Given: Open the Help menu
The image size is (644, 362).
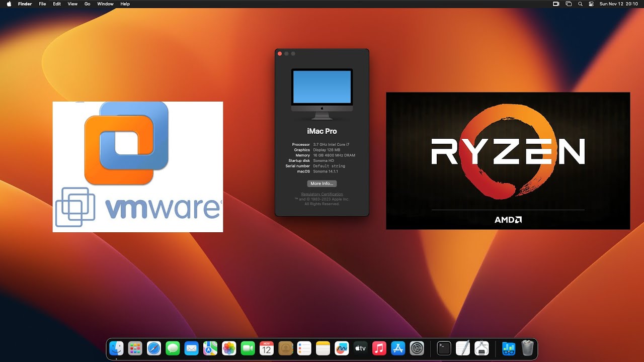Looking at the screenshot, I should click(x=125, y=4).
